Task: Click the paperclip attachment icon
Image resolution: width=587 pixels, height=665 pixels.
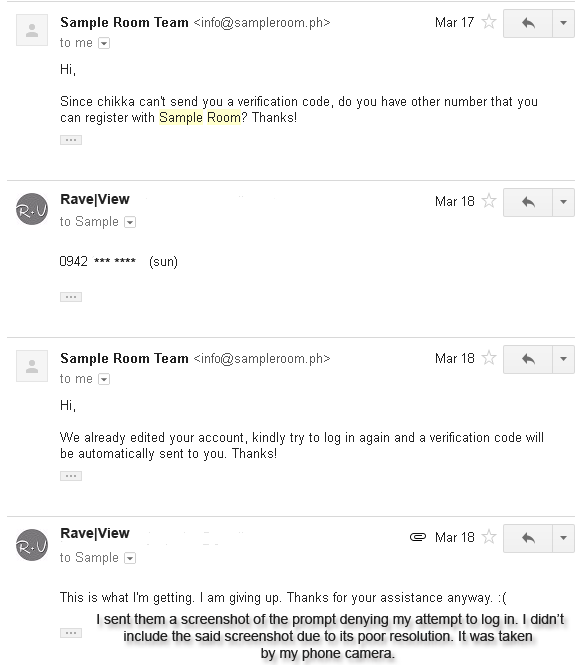Action: point(418,537)
